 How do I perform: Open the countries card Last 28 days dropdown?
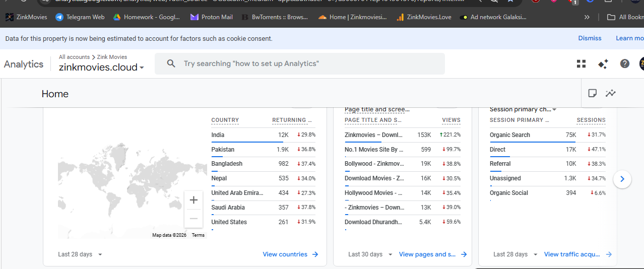click(x=80, y=254)
